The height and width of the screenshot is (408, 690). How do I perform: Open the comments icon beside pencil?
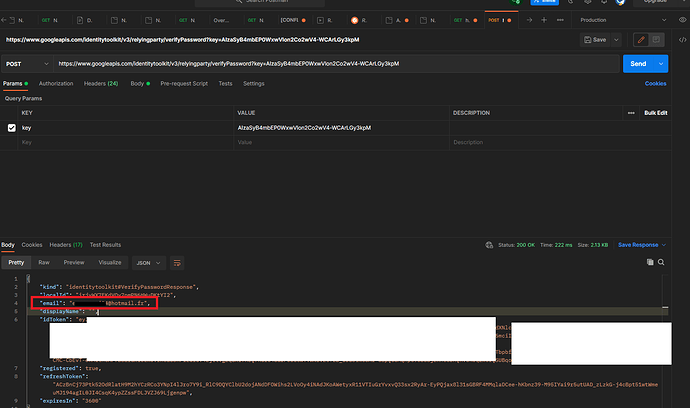(x=656, y=40)
